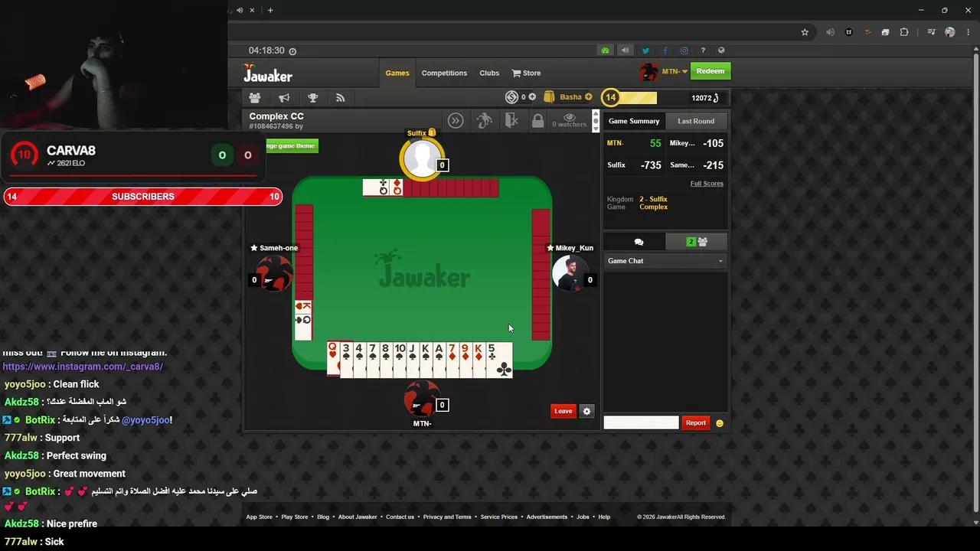Open Jawaker Facebook page icon

click(x=665, y=51)
